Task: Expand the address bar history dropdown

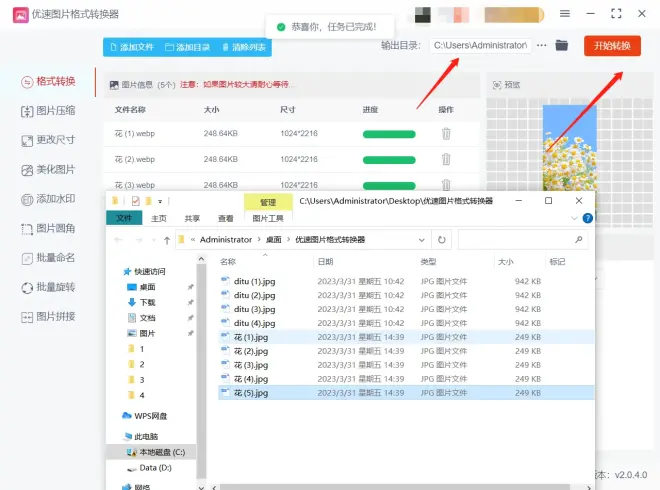Action: 421,240
